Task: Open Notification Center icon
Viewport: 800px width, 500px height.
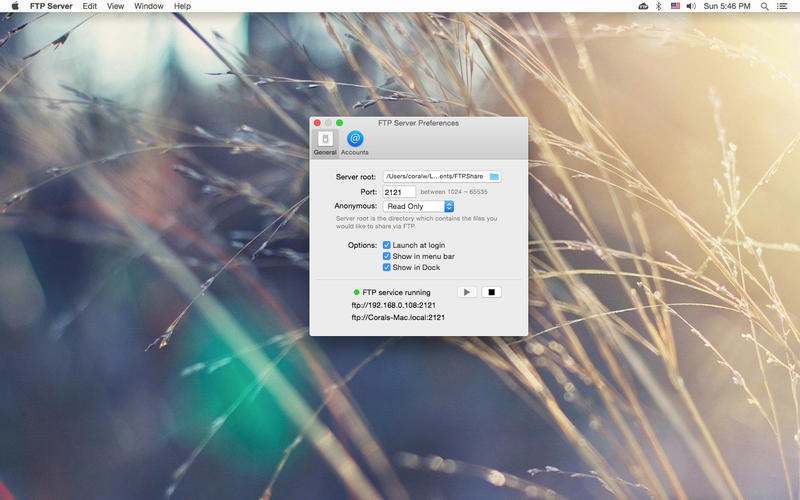Action: click(785, 6)
